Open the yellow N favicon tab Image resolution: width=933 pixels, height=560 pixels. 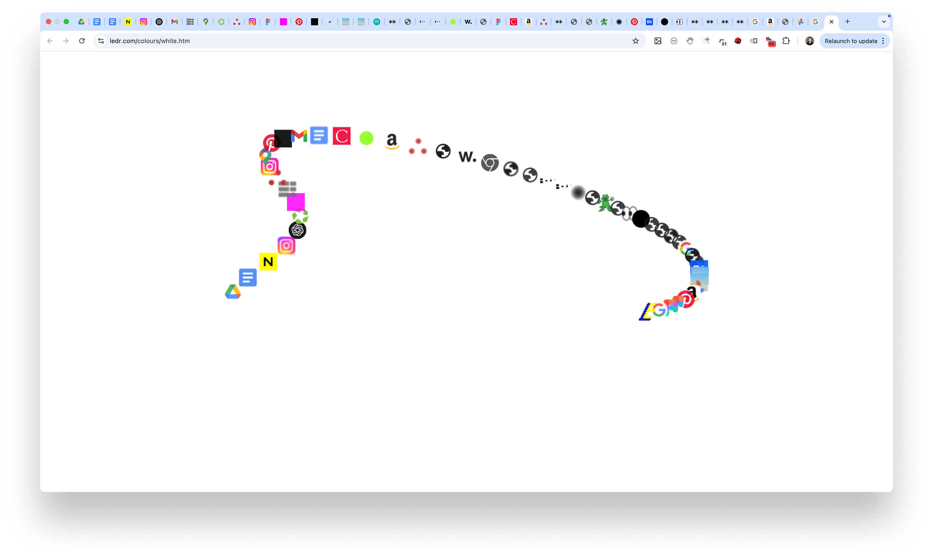point(128,22)
